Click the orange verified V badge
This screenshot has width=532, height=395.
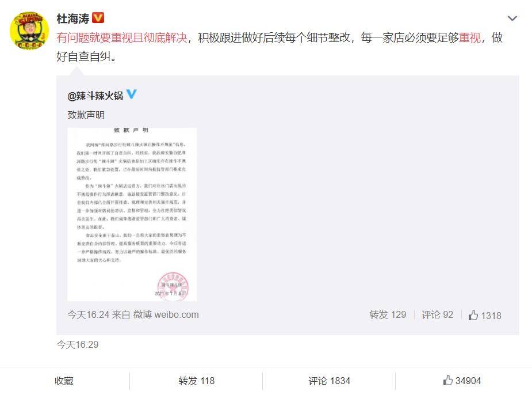pyautogui.click(x=98, y=18)
